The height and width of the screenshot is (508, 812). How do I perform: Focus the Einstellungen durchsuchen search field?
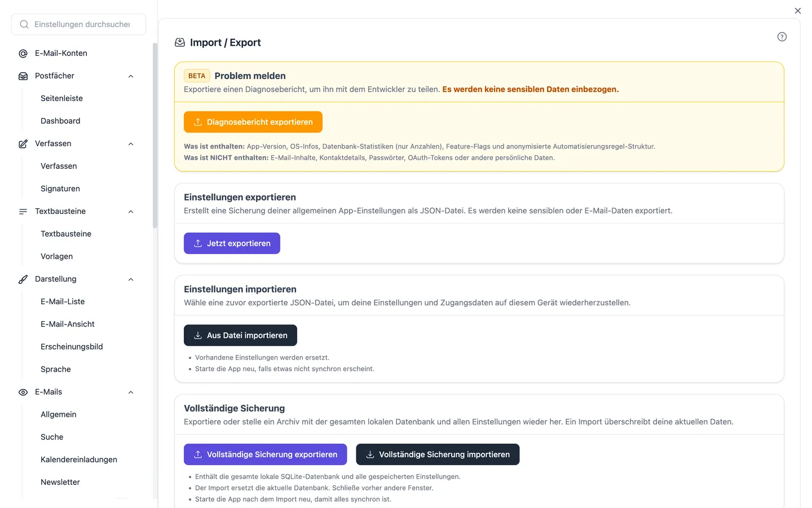point(79,24)
